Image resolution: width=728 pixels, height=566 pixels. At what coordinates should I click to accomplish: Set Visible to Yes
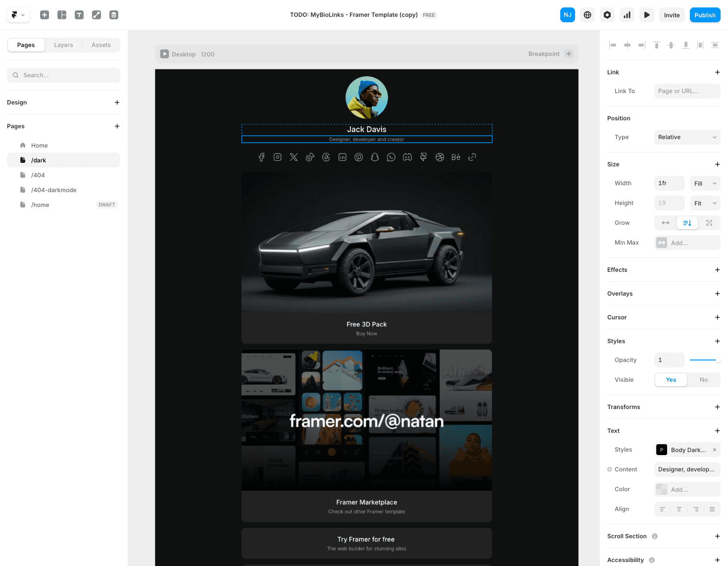coord(671,380)
